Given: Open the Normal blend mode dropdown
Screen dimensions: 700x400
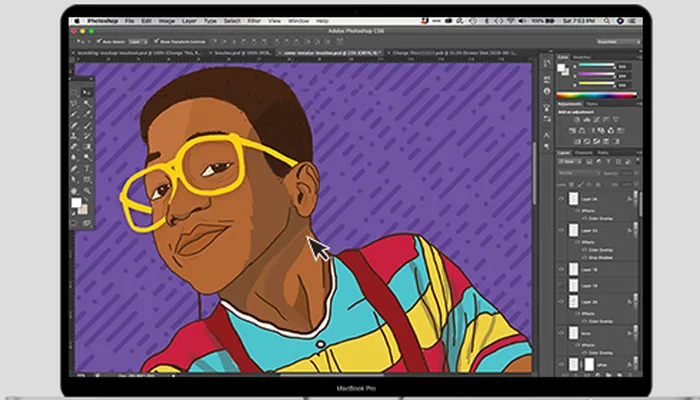Looking at the screenshot, I should point(579,173).
